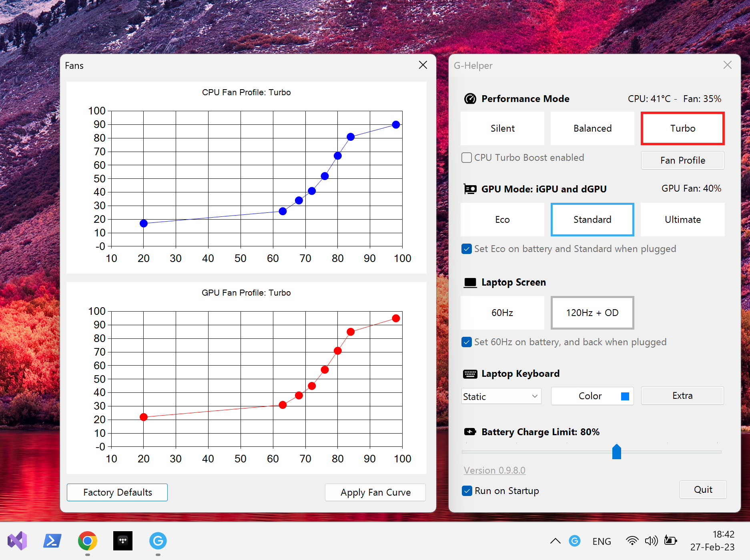The image size is (750, 560).
Task: Click the battery charging tray icon
Action: [x=670, y=541]
